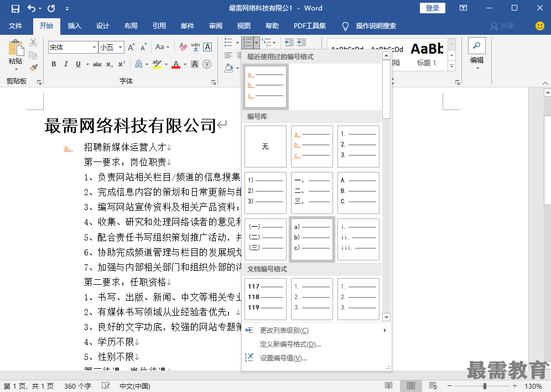Click the Save icon in the title bar
Viewport: 551px width, 392px height.
tap(15, 8)
